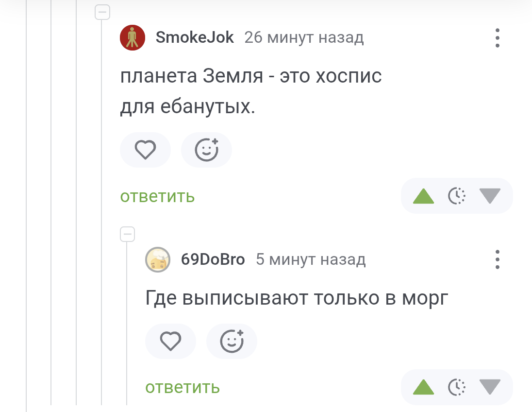Viewport: 532px width, 412px height.
Task: Reply to 69DoBro's comment
Action: click(x=183, y=387)
